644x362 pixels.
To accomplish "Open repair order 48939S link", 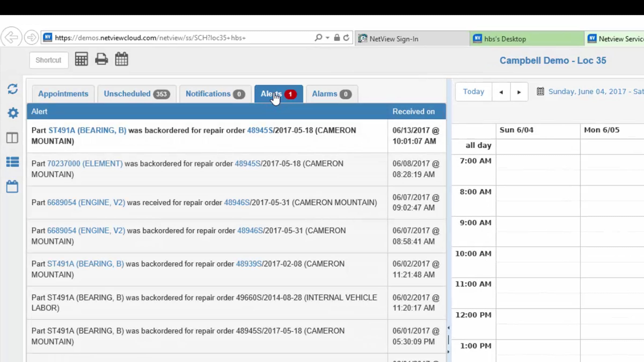I will coord(249,264).
